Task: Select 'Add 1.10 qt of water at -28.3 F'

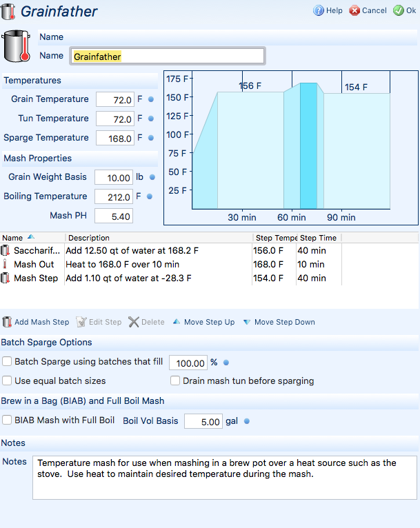Action: point(128,278)
